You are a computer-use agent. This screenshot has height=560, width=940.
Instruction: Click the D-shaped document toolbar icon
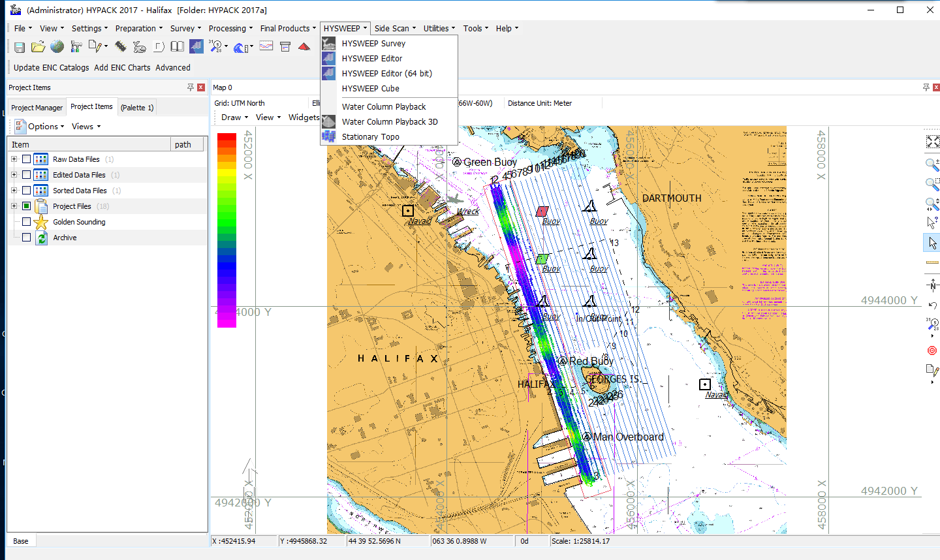pyautogui.click(x=159, y=46)
